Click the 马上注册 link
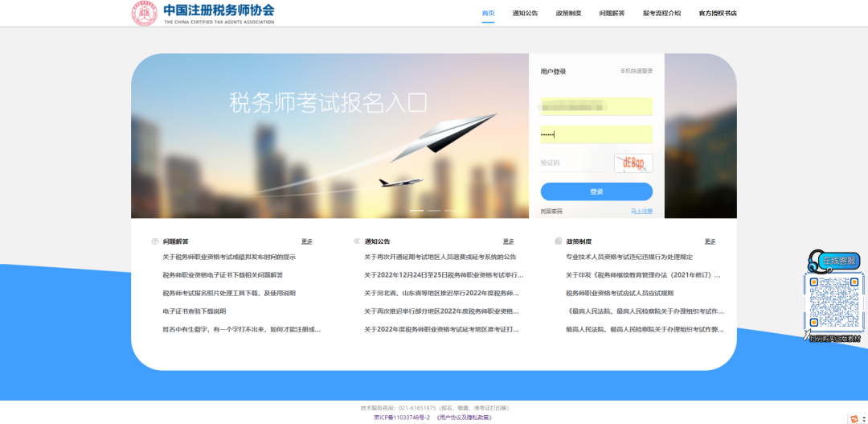The image size is (868, 424). pyautogui.click(x=641, y=211)
